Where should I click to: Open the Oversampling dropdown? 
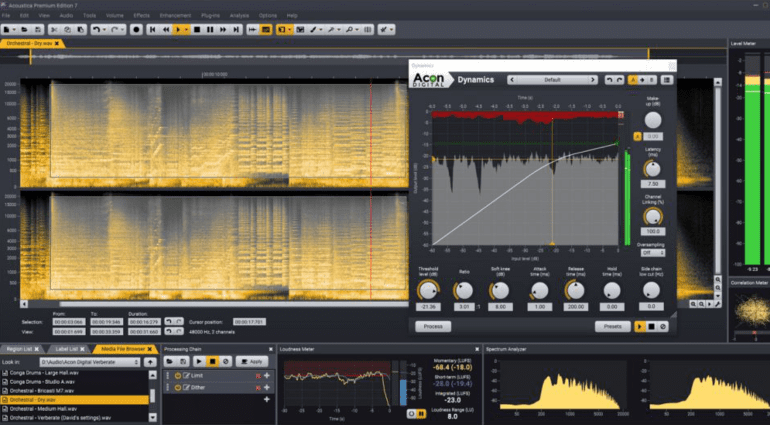652,252
